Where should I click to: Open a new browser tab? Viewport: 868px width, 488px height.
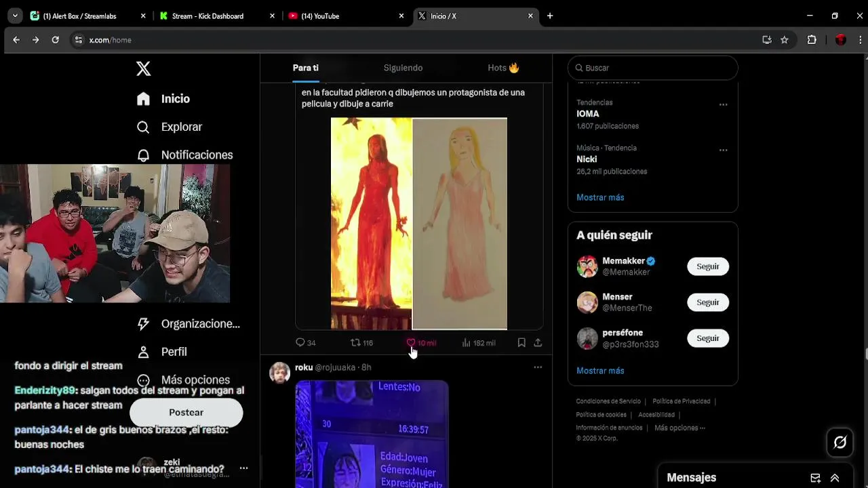tap(550, 16)
